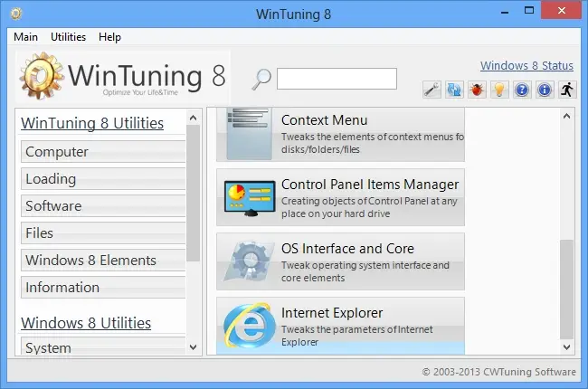Select the Computer category
The width and height of the screenshot is (588, 389).
pos(103,152)
